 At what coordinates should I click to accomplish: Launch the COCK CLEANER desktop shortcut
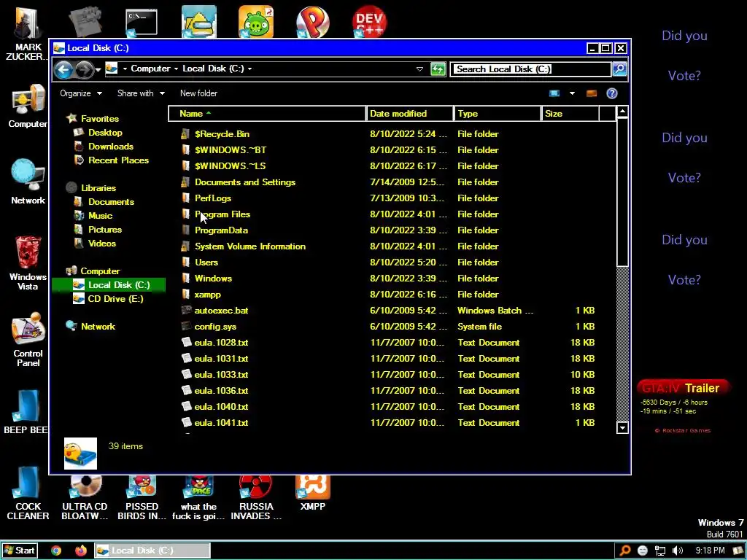point(28,494)
